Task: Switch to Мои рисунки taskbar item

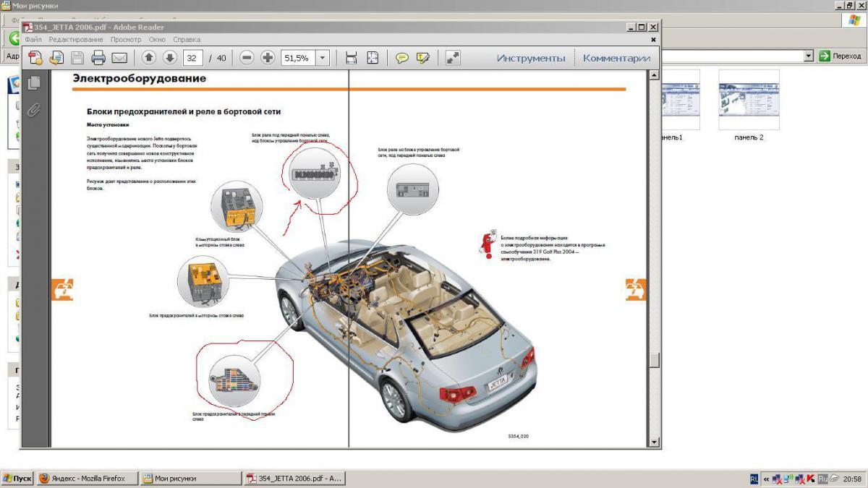Action: point(190,478)
